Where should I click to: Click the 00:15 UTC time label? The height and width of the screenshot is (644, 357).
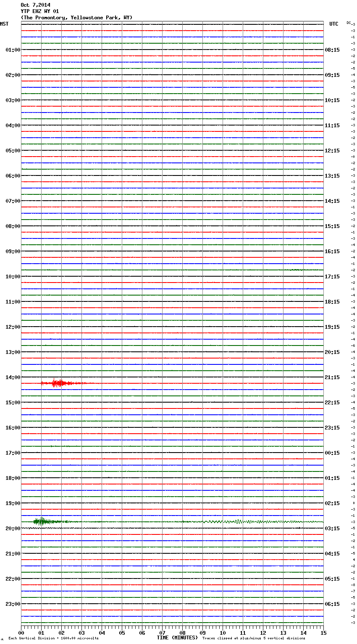click(332, 453)
